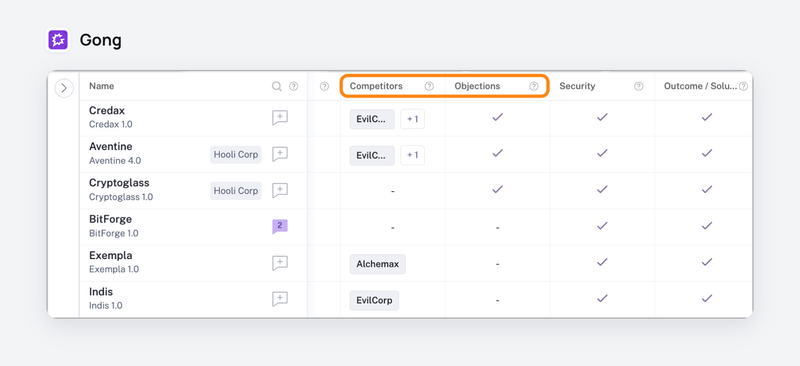Image resolution: width=800 pixels, height=366 pixels.
Task: Open help icon beside Name search
Action: [293, 86]
